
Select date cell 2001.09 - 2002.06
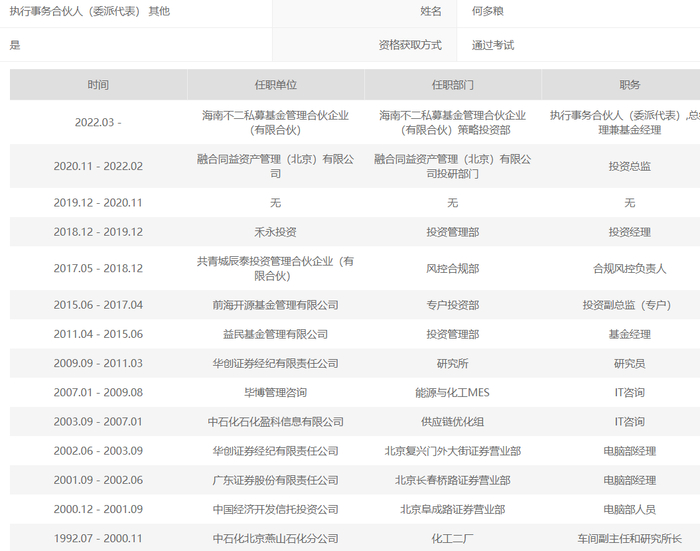point(98,480)
